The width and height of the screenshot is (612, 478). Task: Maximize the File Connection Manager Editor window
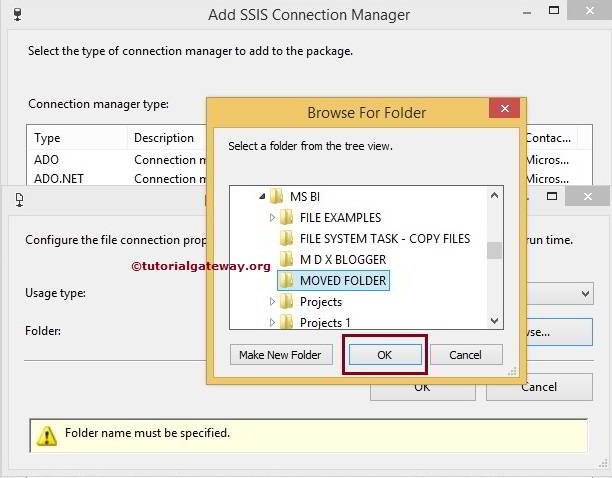tap(552, 196)
